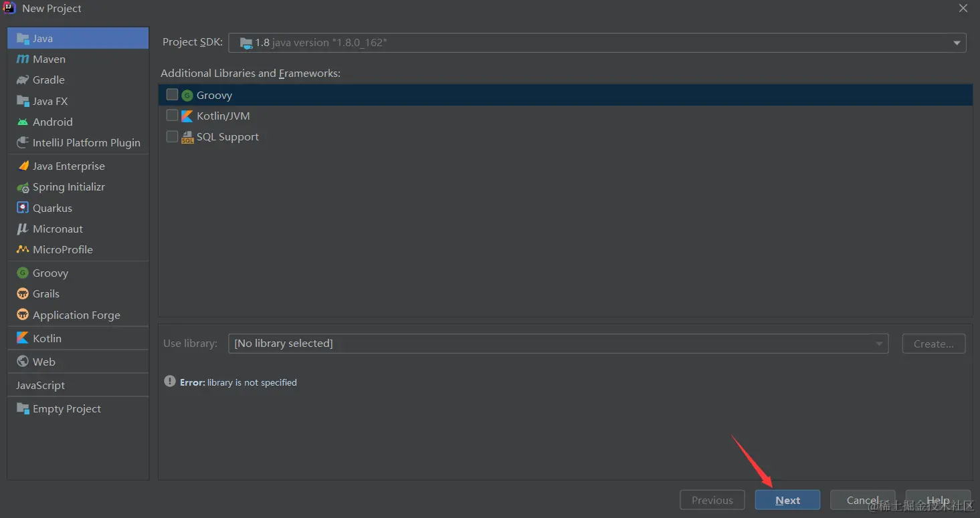This screenshot has width=980, height=518.
Task: Click the Next button
Action: [x=787, y=500]
